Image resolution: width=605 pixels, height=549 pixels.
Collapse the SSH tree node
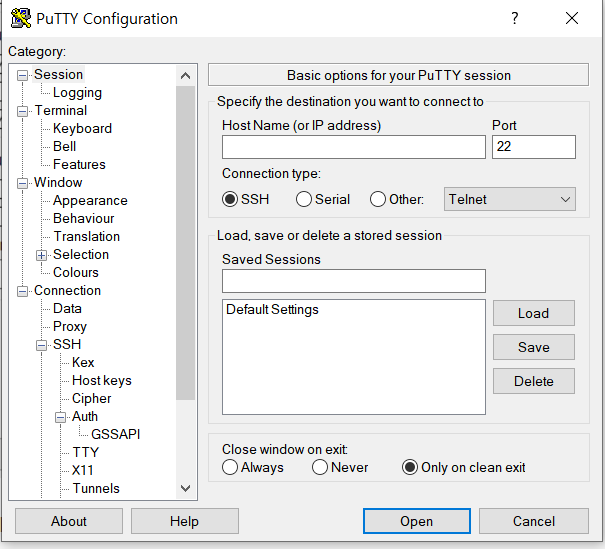point(41,345)
